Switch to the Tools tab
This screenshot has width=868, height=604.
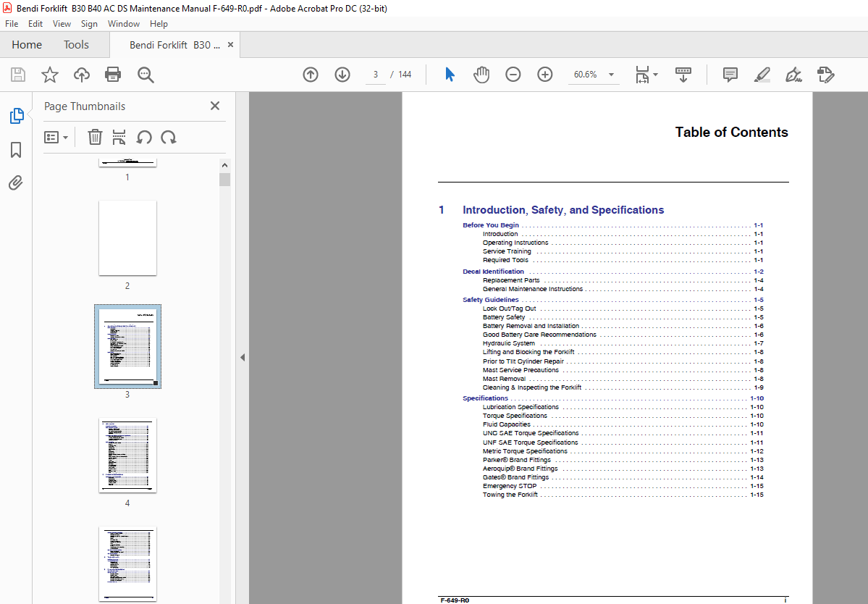(76, 45)
